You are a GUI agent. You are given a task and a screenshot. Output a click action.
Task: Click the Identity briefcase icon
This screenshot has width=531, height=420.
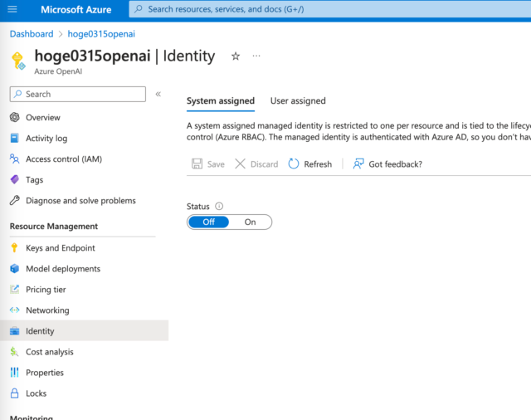15,331
